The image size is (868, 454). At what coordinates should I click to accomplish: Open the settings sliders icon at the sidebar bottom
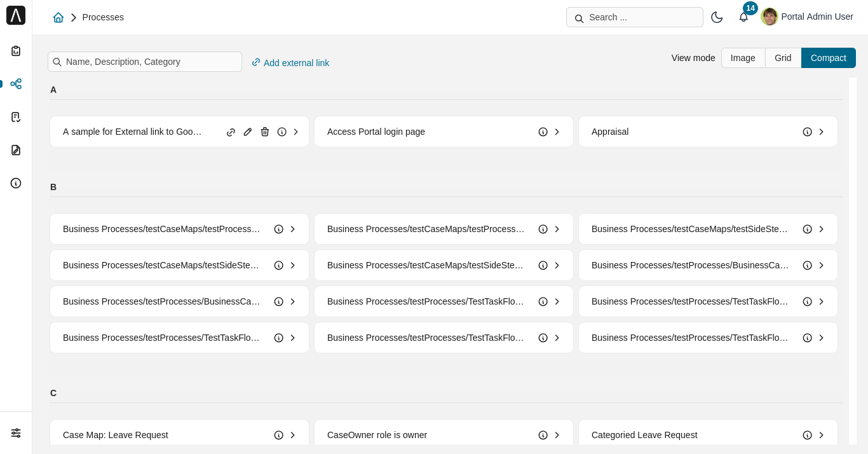[x=16, y=433]
